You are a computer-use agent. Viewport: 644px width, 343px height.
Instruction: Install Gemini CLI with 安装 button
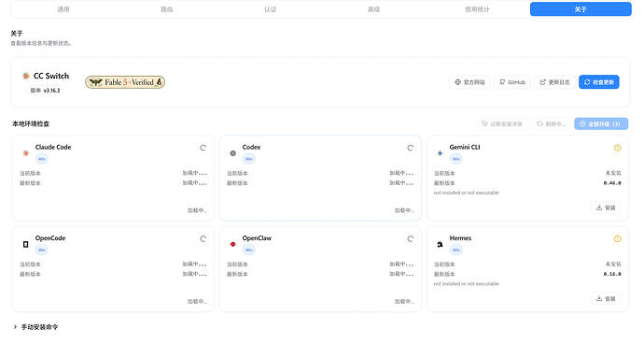tap(606, 207)
